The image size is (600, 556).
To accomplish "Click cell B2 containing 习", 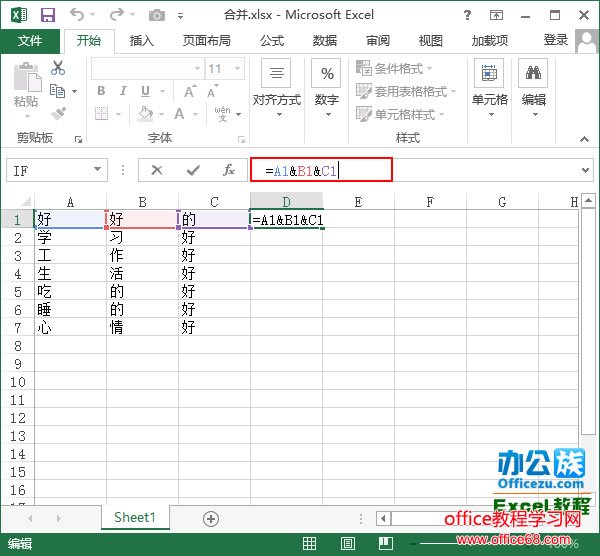I will click(142, 237).
